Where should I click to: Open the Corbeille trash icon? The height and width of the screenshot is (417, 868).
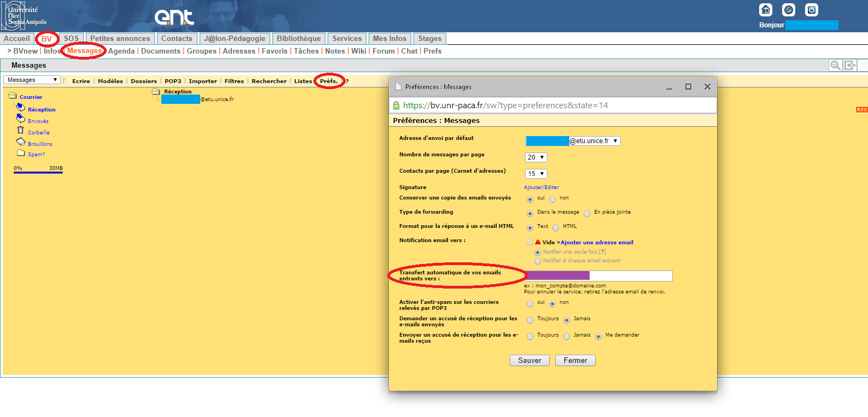21,131
